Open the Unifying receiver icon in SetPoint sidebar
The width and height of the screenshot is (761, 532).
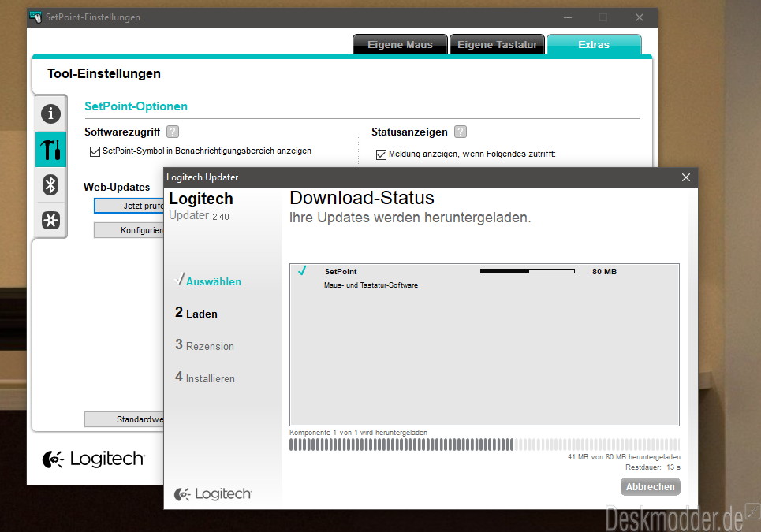(50, 220)
